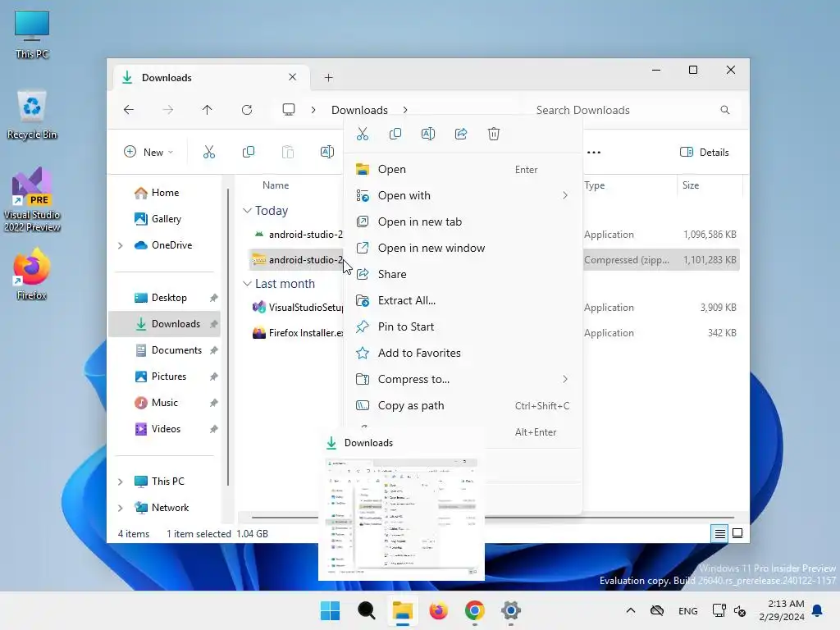Close the Downloads tab
Viewport: 840px width, 630px height.
click(293, 77)
